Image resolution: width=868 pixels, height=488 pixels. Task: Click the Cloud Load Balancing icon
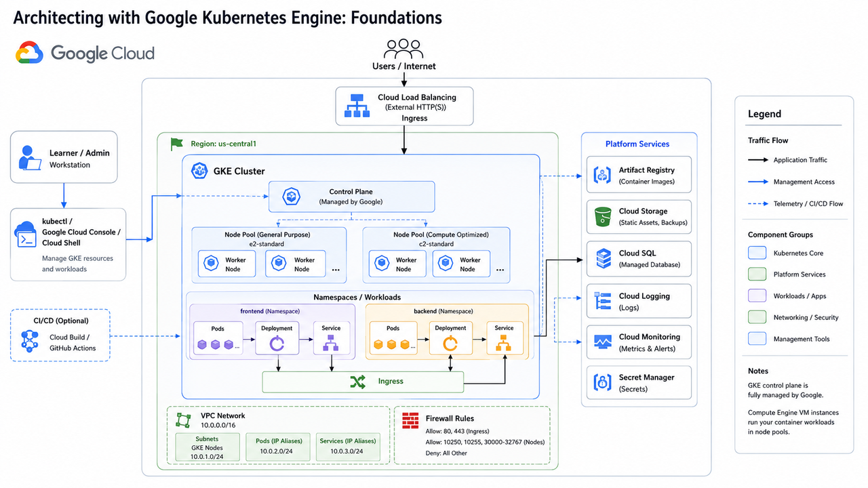coord(356,107)
